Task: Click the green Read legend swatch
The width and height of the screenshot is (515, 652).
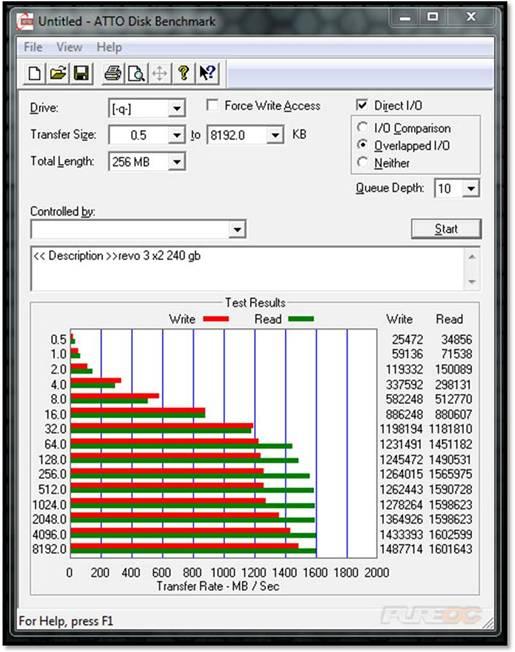Action: [x=301, y=319]
